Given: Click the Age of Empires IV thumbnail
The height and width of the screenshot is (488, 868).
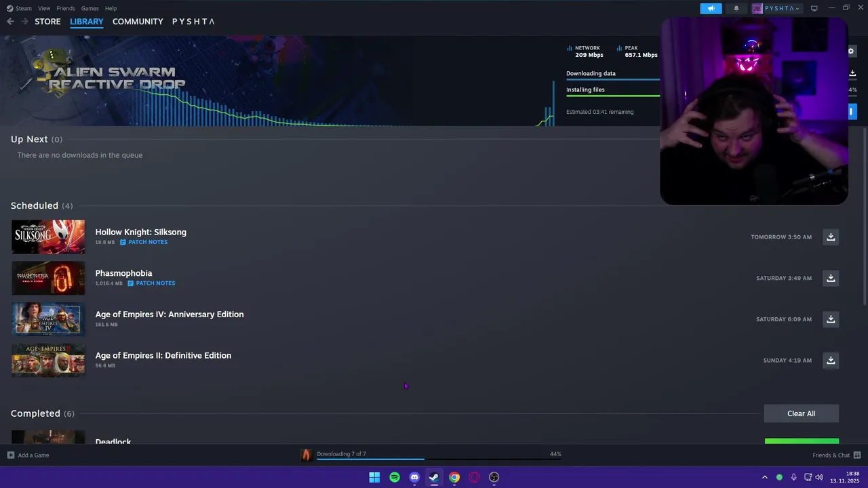Looking at the screenshot, I should [48, 319].
